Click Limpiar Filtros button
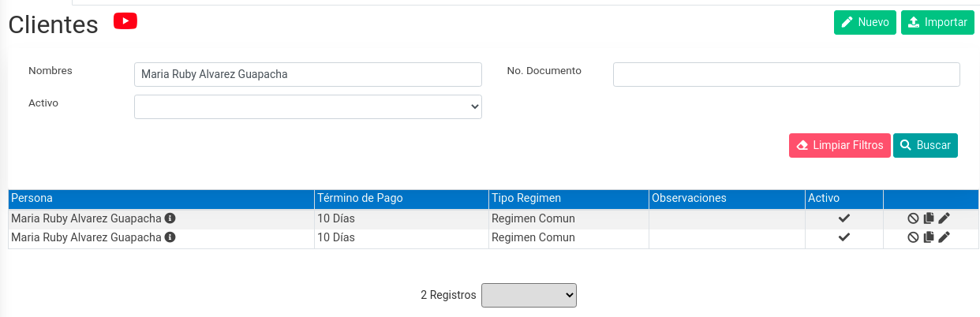Image resolution: width=980 pixels, height=317 pixels. pos(840,146)
